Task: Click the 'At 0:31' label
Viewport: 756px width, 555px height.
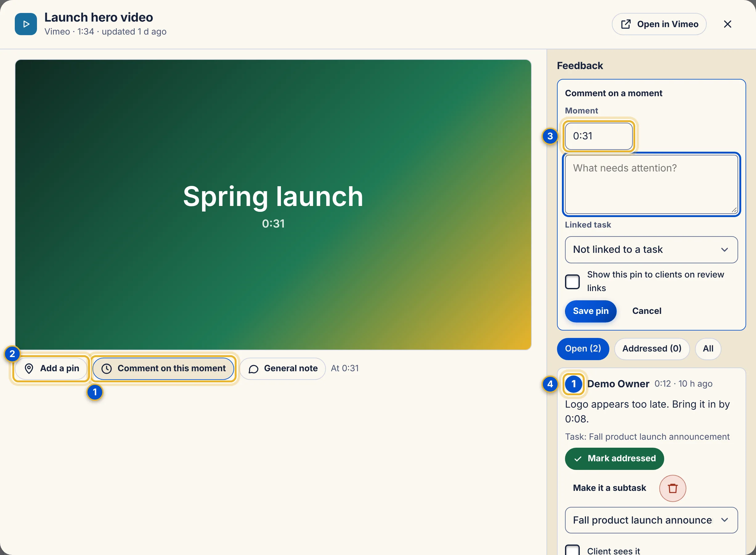Action: pos(345,368)
